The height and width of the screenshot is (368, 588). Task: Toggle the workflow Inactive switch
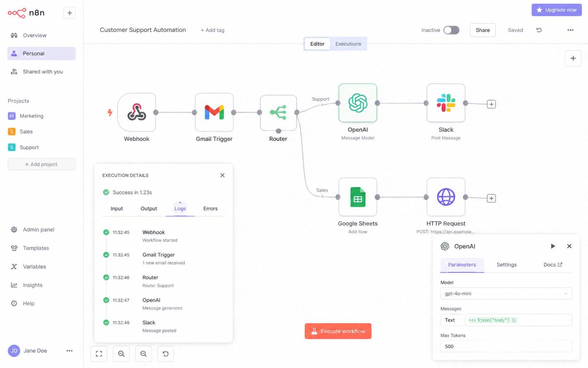tap(451, 30)
